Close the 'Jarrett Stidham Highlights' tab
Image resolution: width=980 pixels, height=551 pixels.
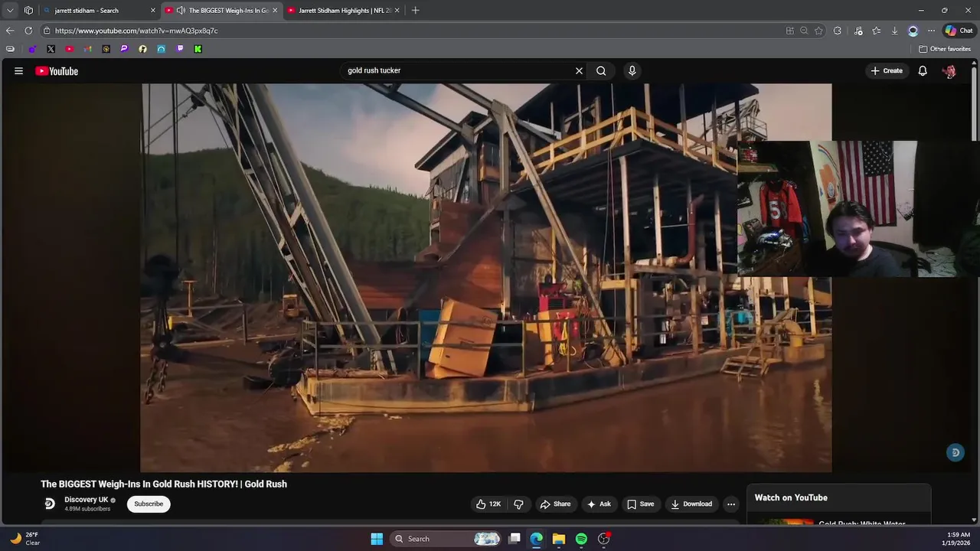click(x=397, y=11)
